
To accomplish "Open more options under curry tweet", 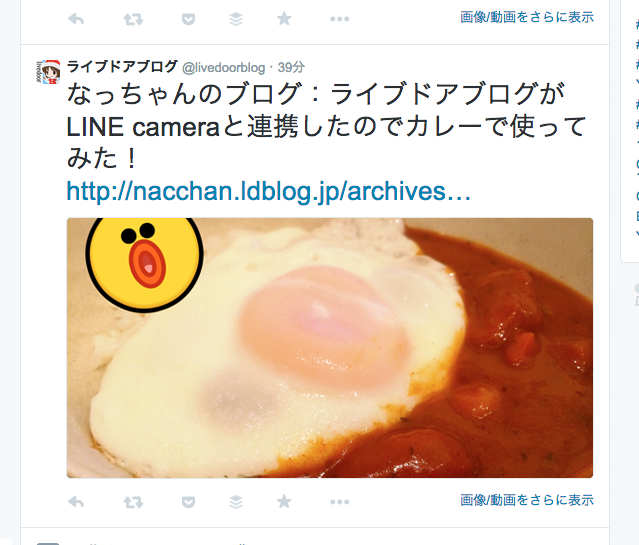I will 339,502.
